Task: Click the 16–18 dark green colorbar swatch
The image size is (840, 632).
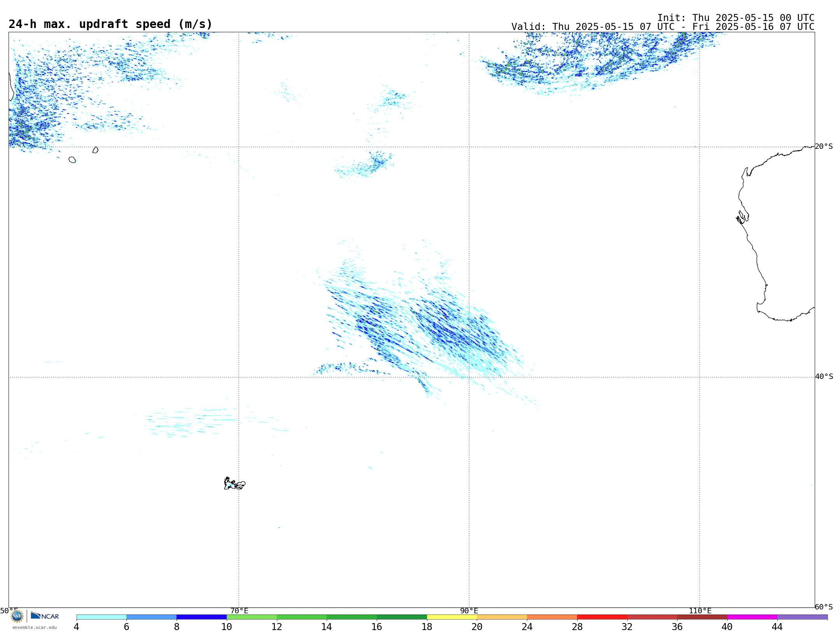Action: pyautogui.click(x=402, y=617)
